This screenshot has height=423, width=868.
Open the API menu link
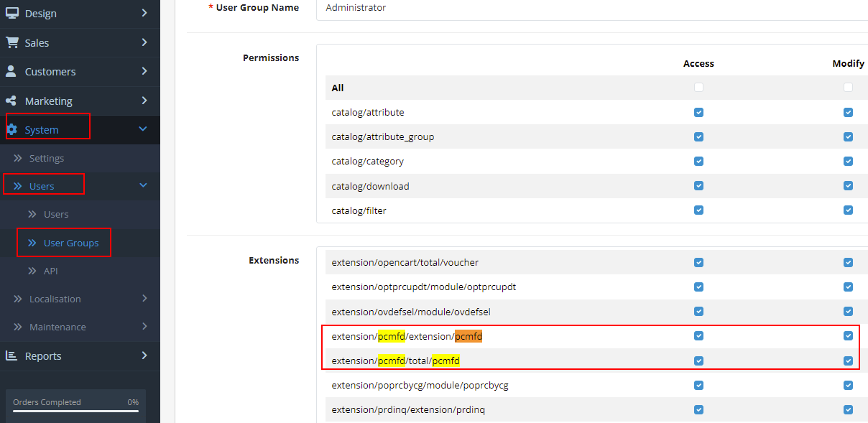coord(50,271)
